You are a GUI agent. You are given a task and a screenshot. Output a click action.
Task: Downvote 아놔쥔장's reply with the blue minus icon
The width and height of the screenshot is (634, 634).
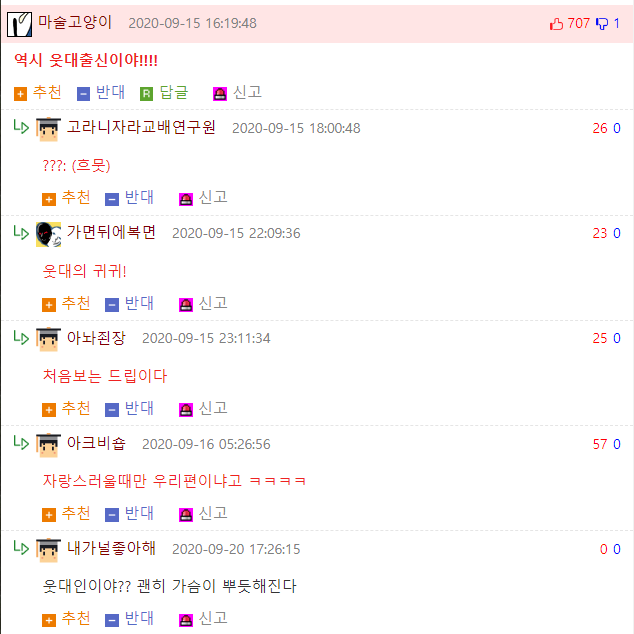tap(112, 410)
